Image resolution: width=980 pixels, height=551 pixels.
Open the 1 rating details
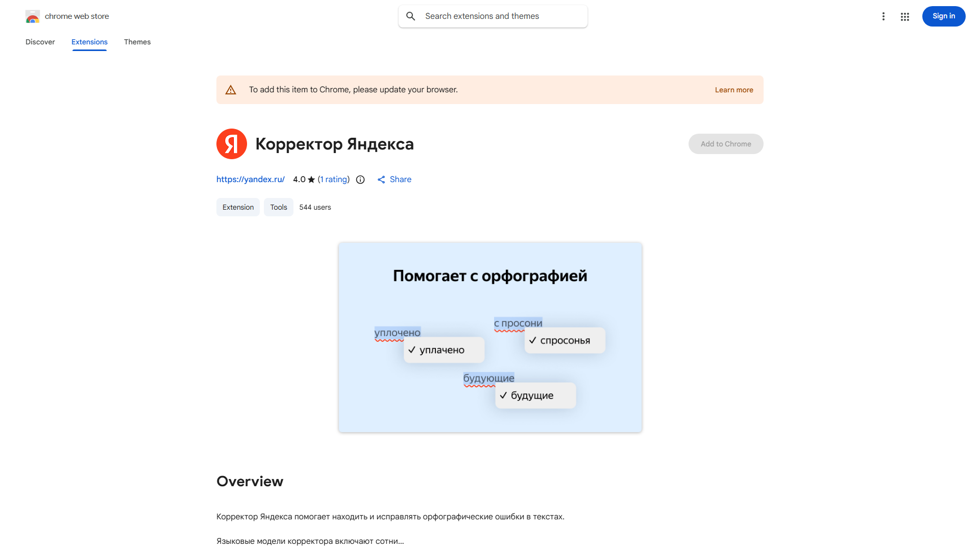pos(333,179)
